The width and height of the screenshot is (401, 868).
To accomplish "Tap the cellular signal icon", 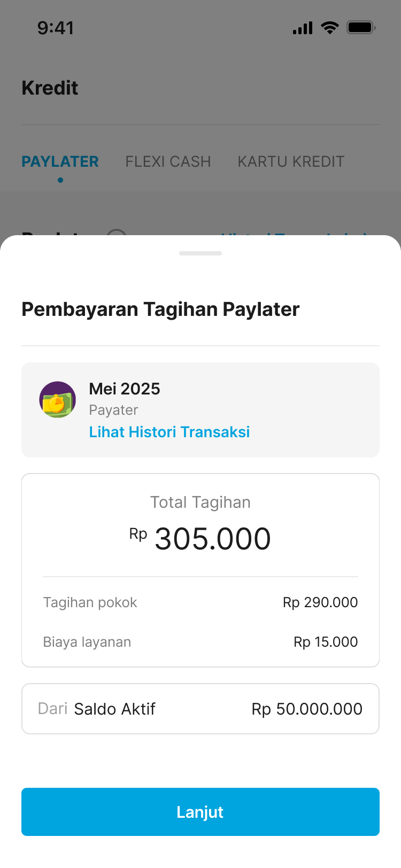I will click(303, 28).
